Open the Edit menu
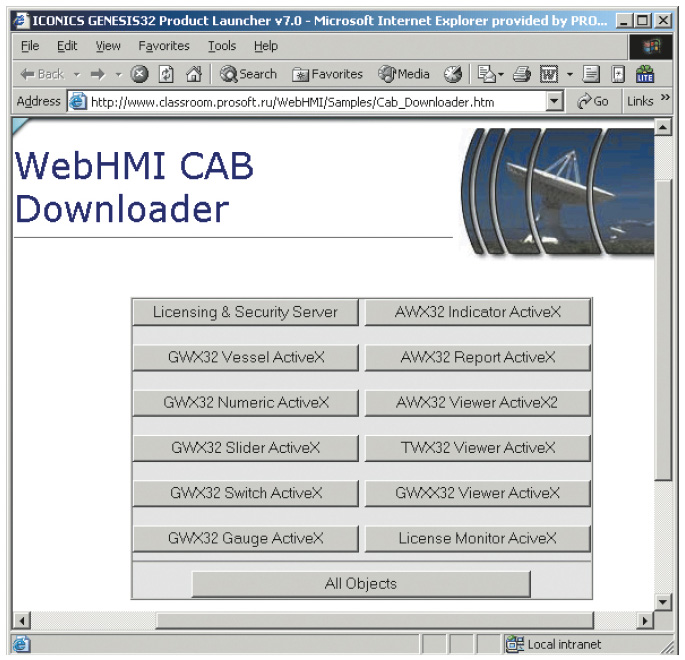The height and width of the screenshot is (660, 685). click(67, 46)
